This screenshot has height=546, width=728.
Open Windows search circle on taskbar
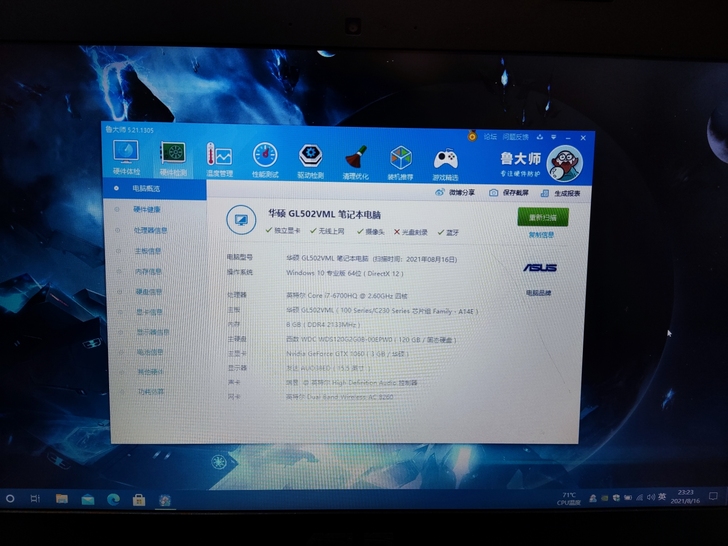tap(10, 499)
